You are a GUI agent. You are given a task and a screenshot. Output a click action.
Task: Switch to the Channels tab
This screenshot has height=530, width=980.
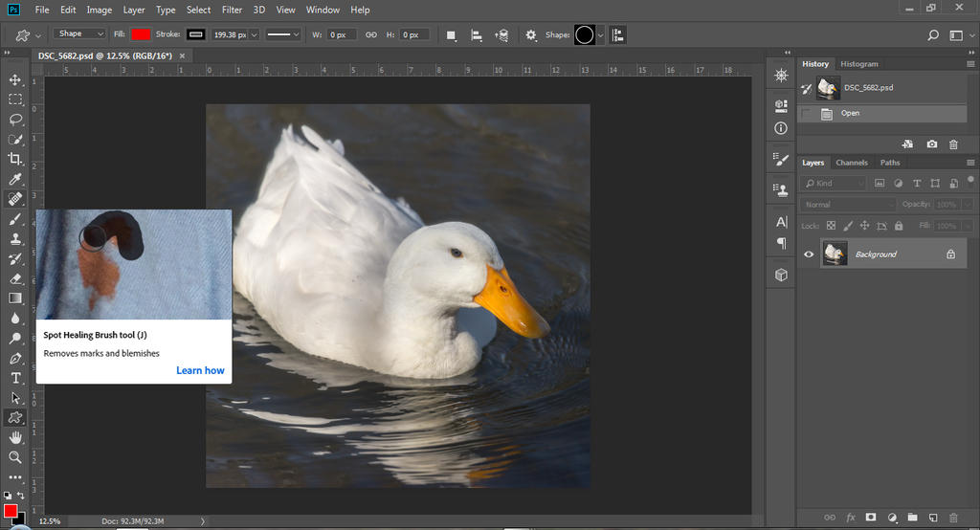pyautogui.click(x=851, y=163)
